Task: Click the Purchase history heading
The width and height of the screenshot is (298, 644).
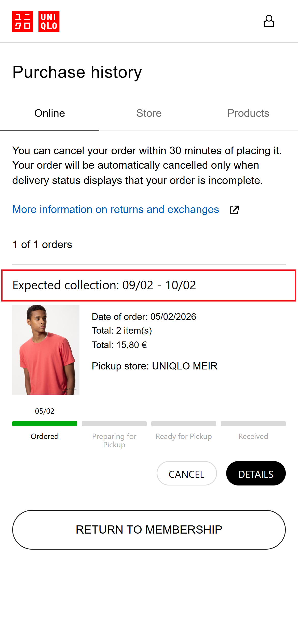Action: pyautogui.click(x=77, y=72)
